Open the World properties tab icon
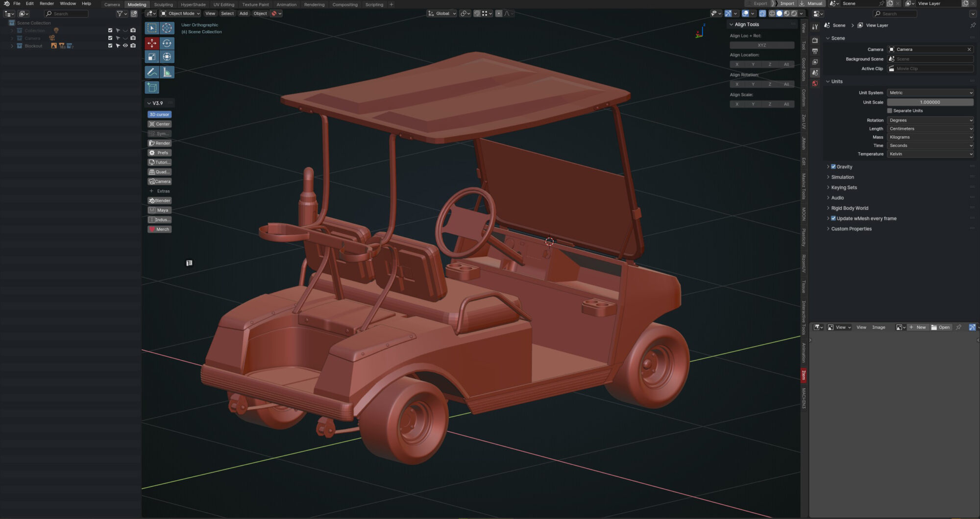This screenshot has height=519, width=980. click(x=815, y=83)
